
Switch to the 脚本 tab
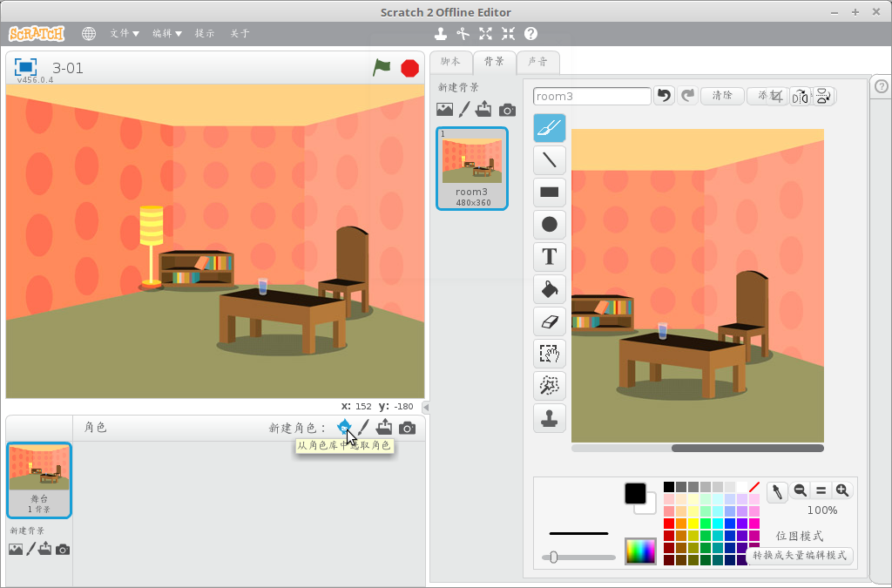click(x=450, y=62)
